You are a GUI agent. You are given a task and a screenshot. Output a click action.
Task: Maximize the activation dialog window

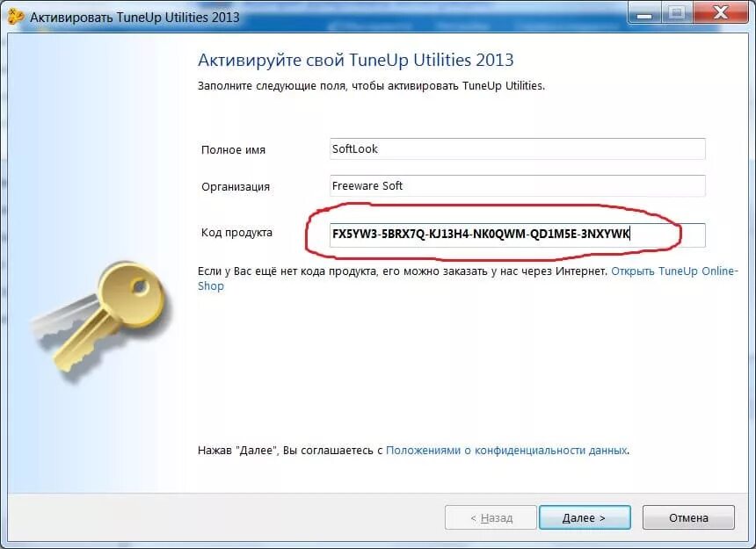point(677,13)
